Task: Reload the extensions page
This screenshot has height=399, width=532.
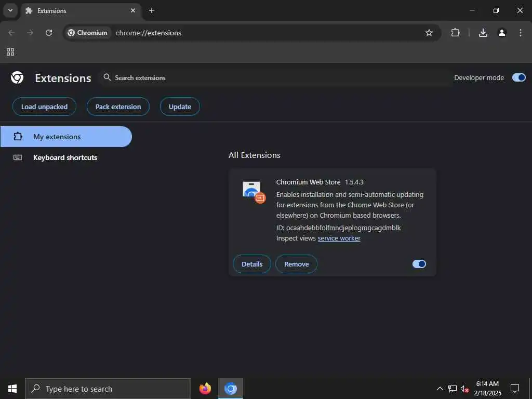Action: pyautogui.click(x=49, y=33)
